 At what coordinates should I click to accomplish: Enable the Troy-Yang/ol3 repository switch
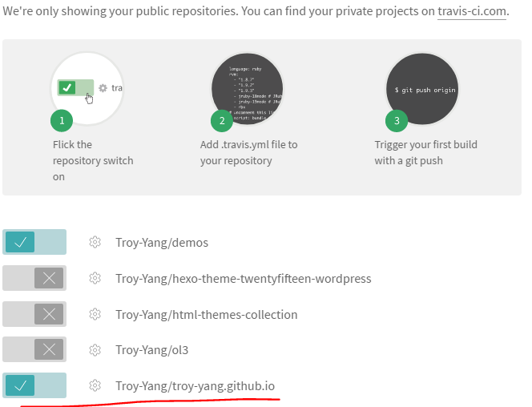tap(34, 350)
